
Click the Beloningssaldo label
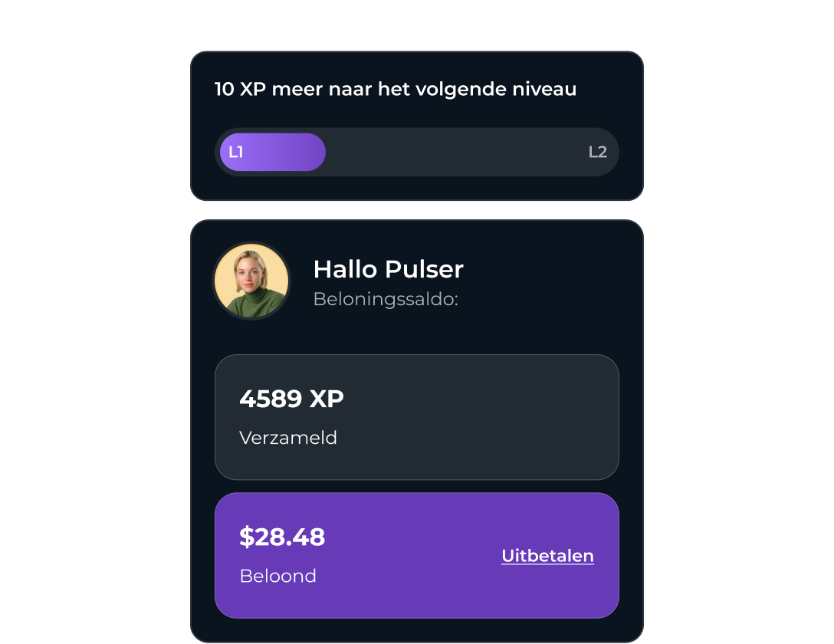[386, 299]
